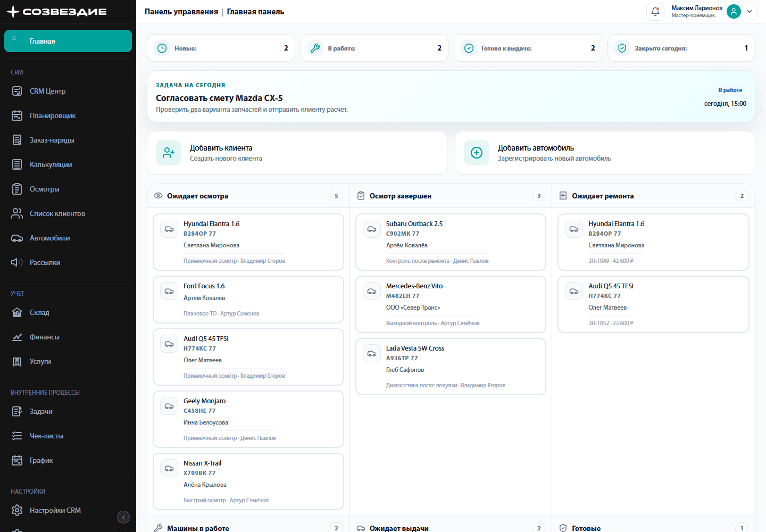The height and width of the screenshot is (532, 766).
Task: Click the Автомобили car icon in sidebar
Action: [x=17, y=238]
